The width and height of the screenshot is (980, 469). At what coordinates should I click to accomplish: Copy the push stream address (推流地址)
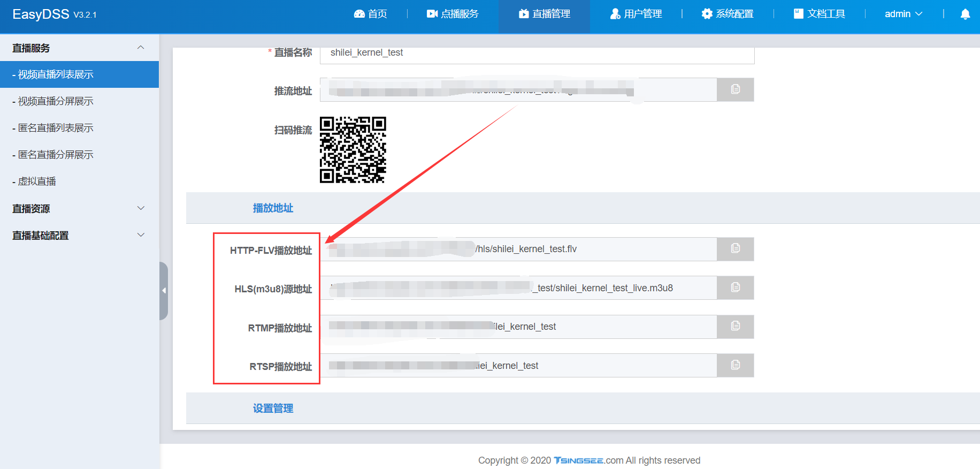[736, 89]
